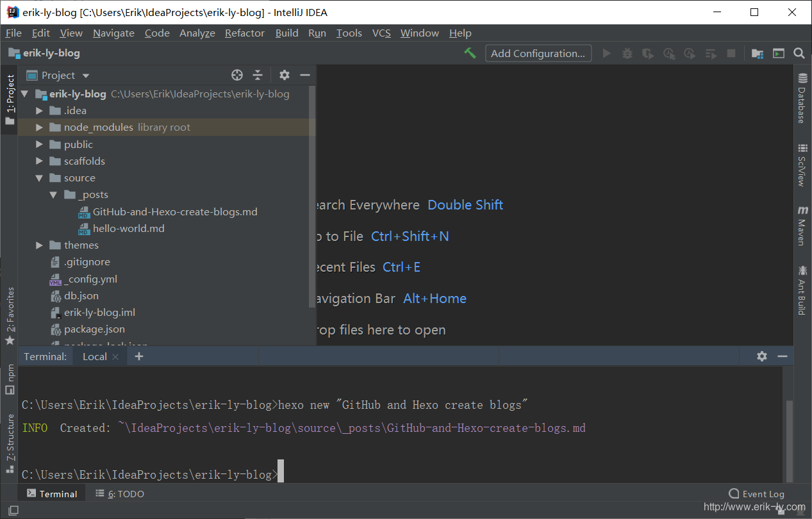Click the green Build Project hammer icon
812x519 pixels.
pyautogui.click(x=470, y=53)
